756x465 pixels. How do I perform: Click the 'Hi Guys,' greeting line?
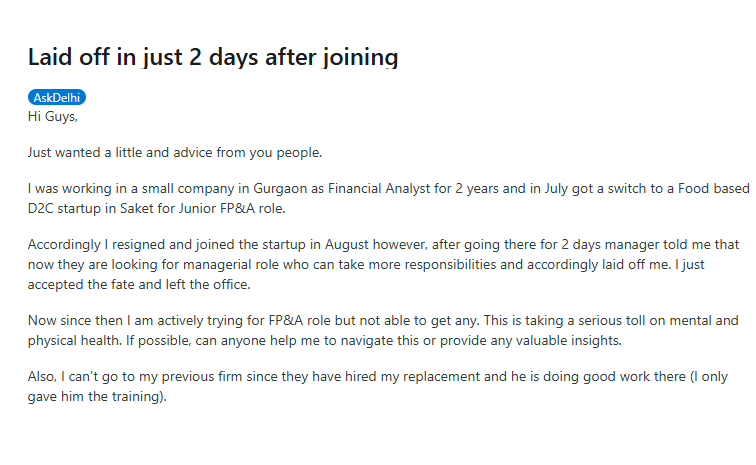point(53,117)
